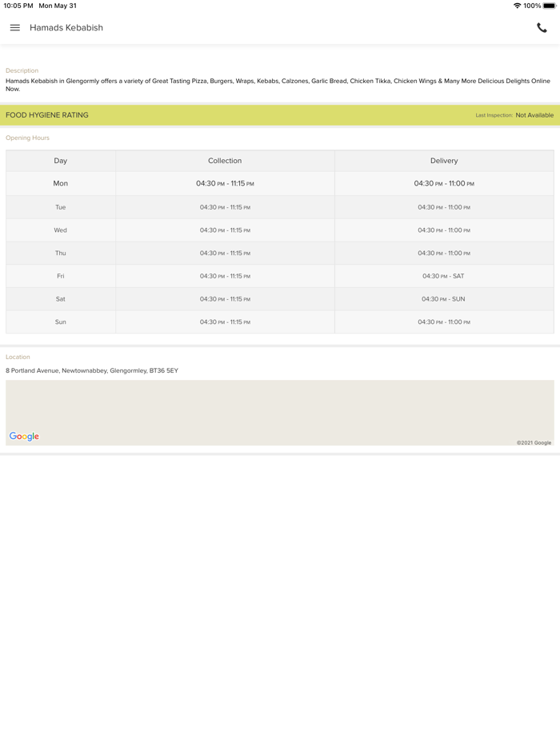
Task: Tap Sunday's collection hours cell
Action: click(x=225, y=322)
